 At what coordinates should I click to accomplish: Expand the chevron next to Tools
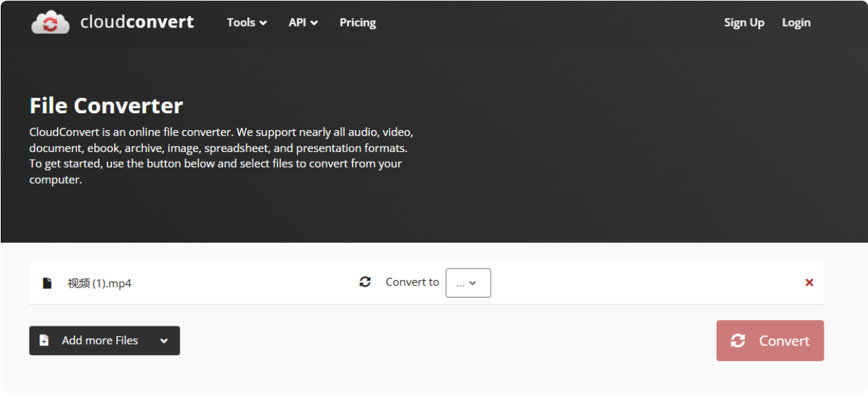(x=263, y=23)
